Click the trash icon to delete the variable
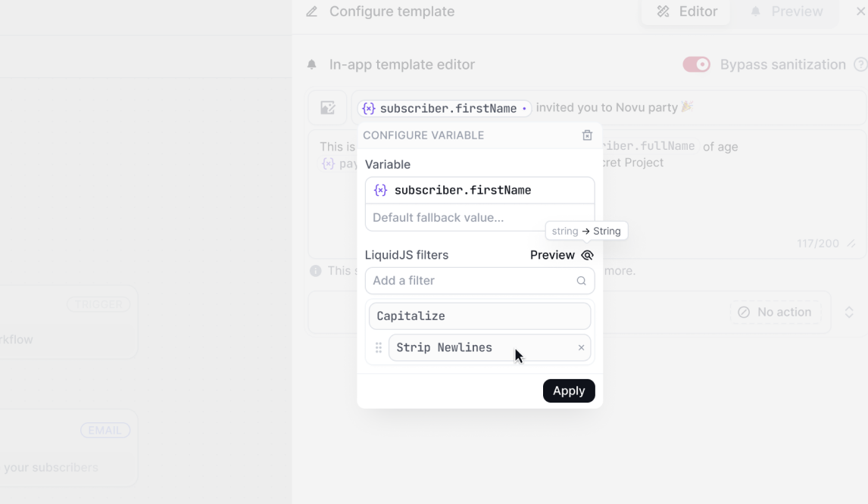Screen dimensions: 868x504 coord(587,135)
